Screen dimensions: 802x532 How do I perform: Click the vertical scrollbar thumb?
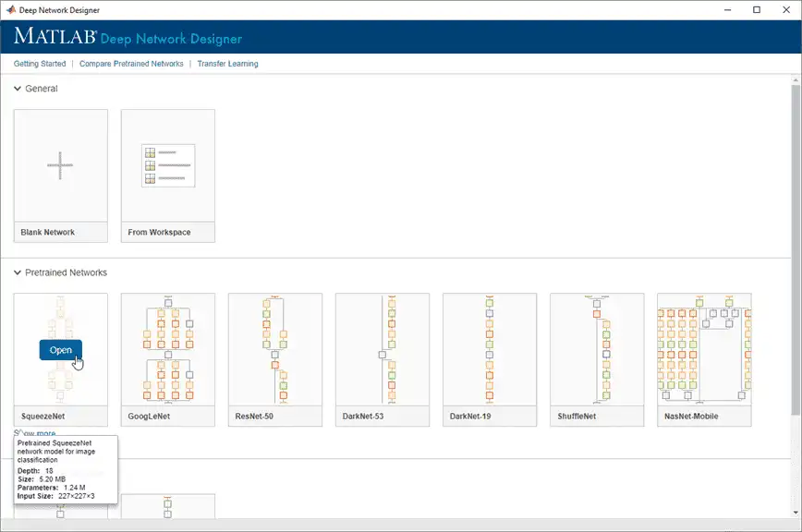pos(796,249)
